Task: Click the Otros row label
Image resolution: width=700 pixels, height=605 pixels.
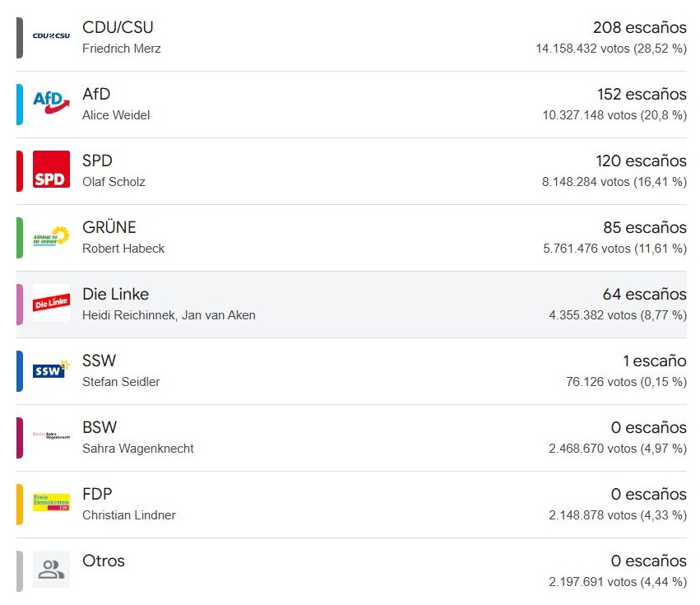Action: [104, 561]
